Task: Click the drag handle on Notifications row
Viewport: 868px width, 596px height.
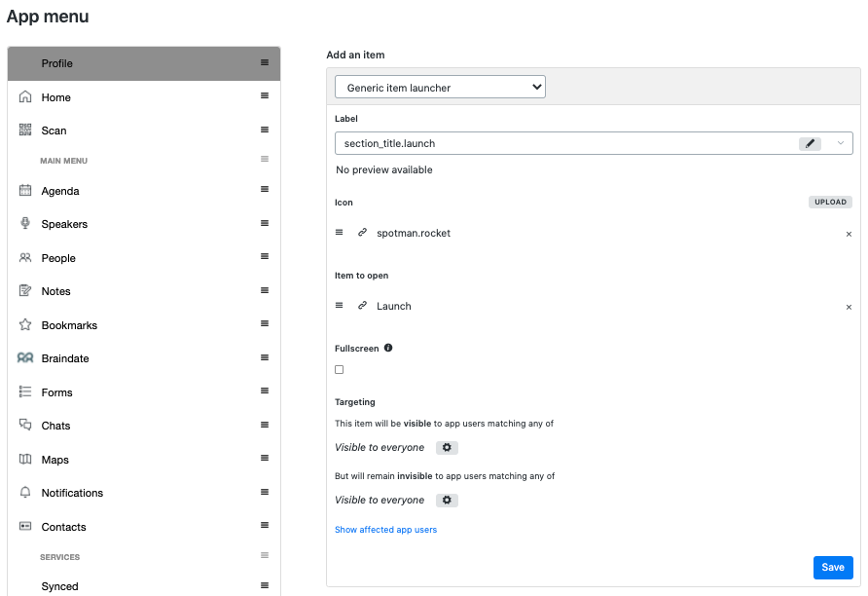Action: tap(265, 492)
